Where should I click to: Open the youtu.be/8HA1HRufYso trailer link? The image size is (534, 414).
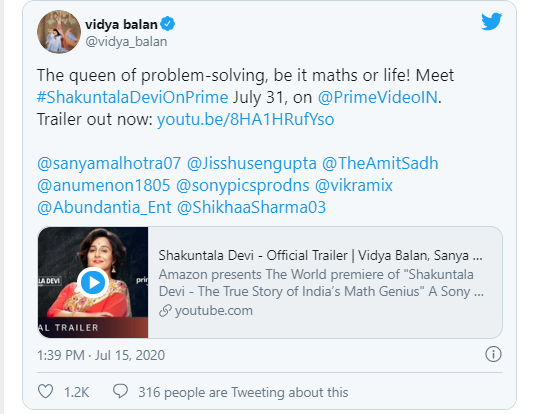point(246,120)
